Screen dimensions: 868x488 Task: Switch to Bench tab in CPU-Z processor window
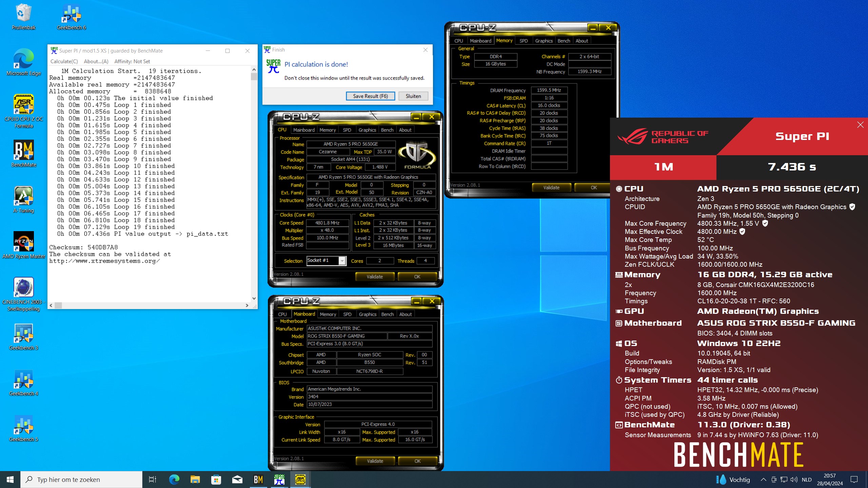tap(387, 130)
